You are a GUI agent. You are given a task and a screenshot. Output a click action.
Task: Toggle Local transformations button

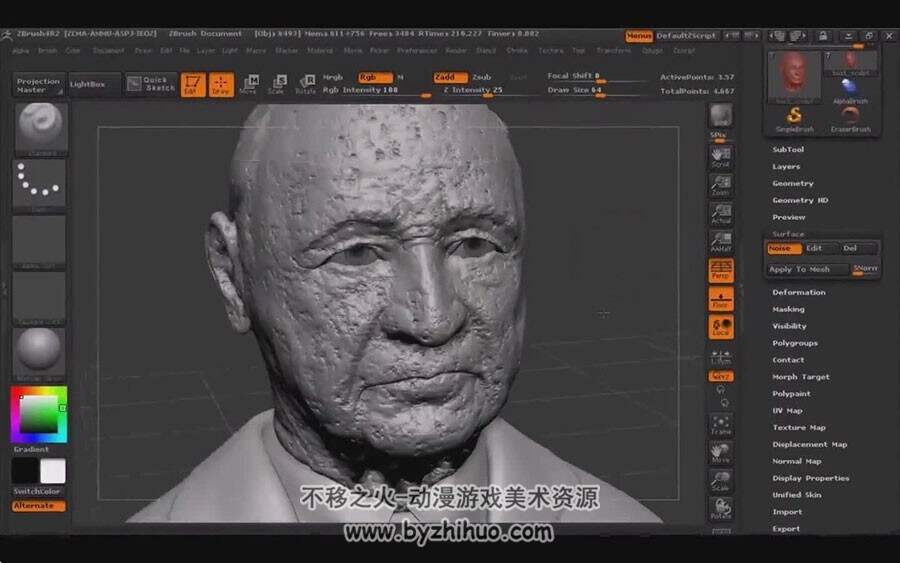pyautogui.click(x=721, y=327)
